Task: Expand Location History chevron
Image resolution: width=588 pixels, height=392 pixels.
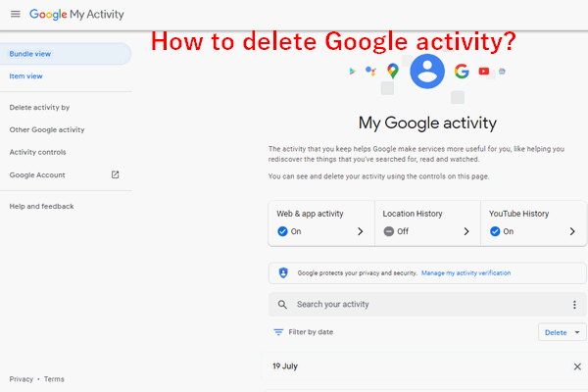Action: [x=466, y=231]
